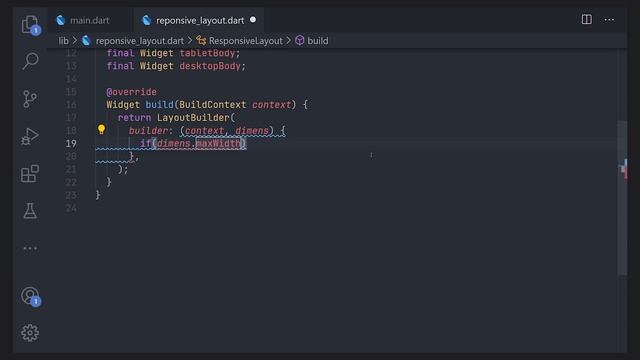
Task: Click LayoutBuilder on line 17
Action: (193, 118)
